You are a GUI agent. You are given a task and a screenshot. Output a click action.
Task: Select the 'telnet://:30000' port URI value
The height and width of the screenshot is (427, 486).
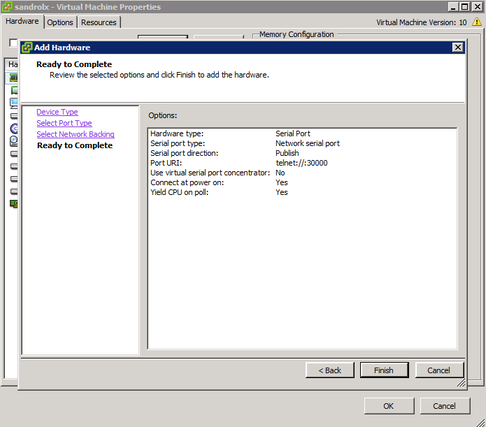302,163
